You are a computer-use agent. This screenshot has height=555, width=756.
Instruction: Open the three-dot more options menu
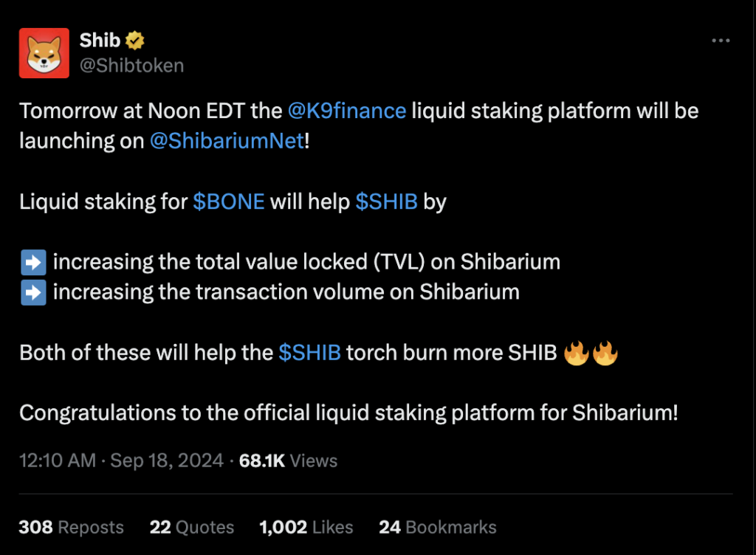coord(720,41)
